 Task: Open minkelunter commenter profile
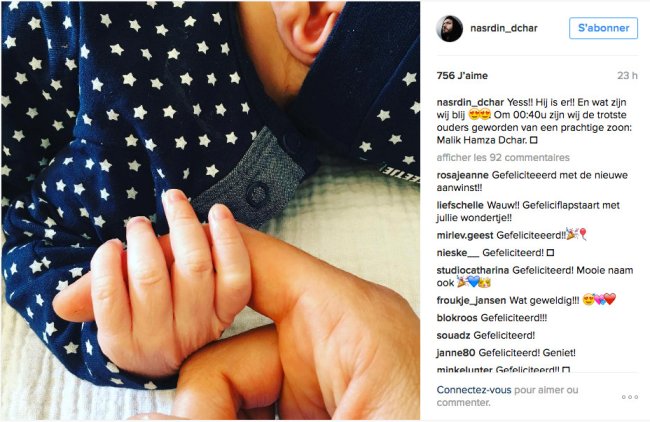(464, 369)
